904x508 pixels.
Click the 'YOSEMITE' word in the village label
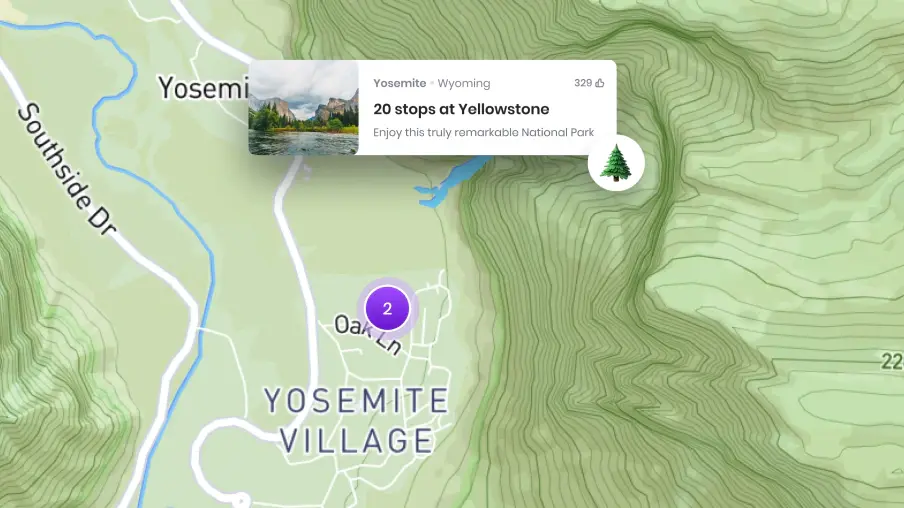(x=356, y=400)
